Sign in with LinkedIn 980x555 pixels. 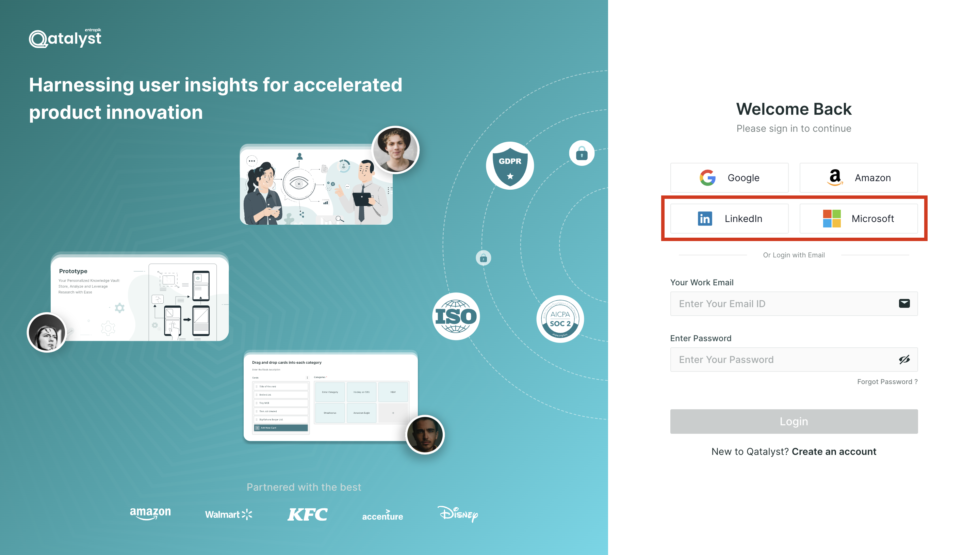coord(729,218)
